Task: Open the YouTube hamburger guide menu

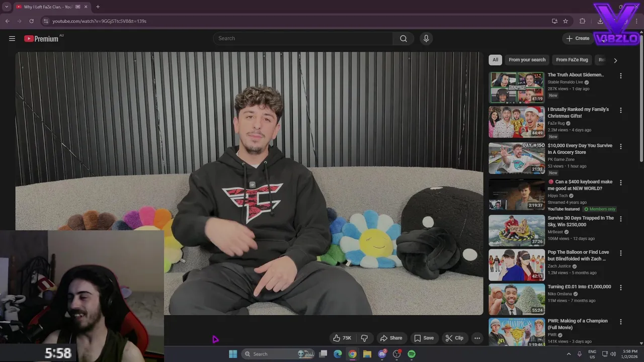Action: coord(12,39)
